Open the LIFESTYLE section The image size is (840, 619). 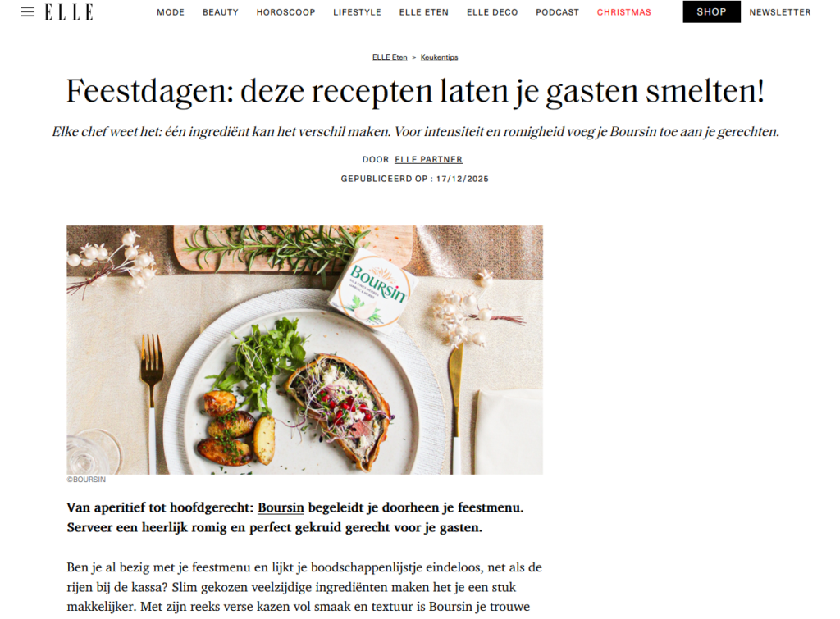pyautogui.click(x=357, y=12)
